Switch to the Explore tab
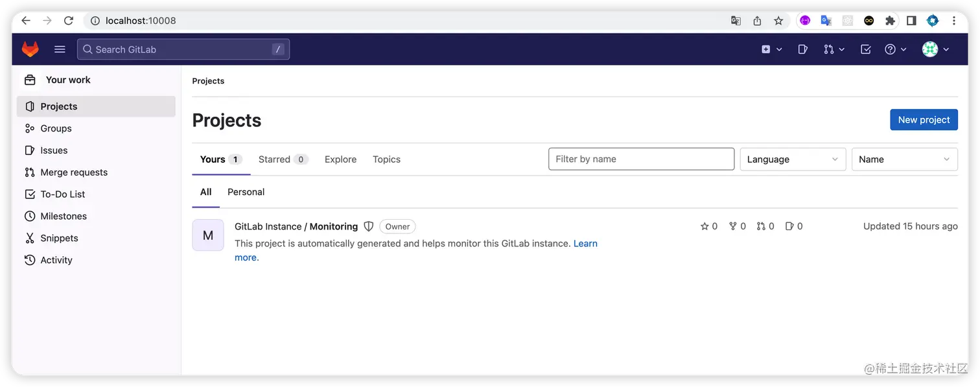The image size is (980, 387). point(340,159)
